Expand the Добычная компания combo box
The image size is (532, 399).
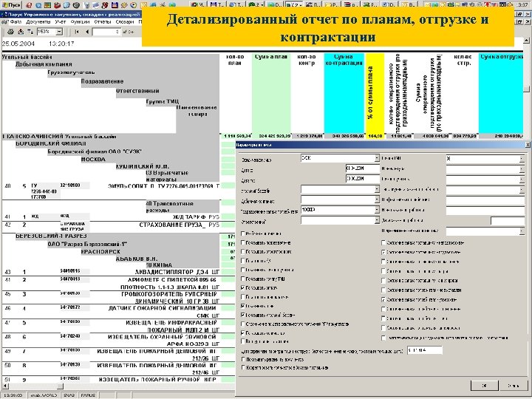click(x=377, y=199)
